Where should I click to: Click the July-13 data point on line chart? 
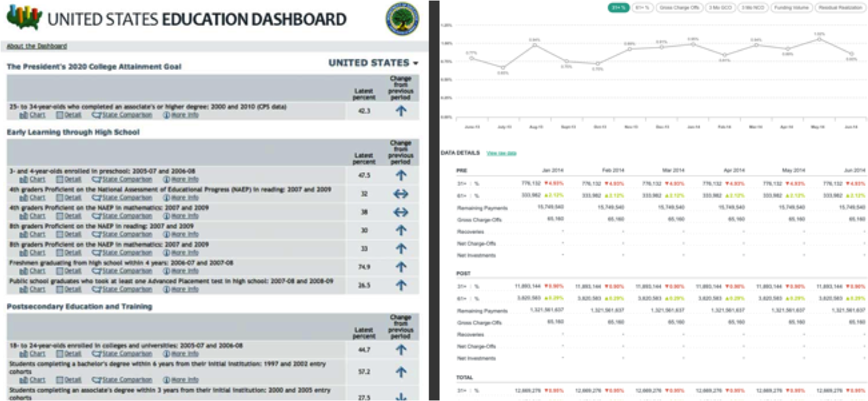(x=503, y=67)
